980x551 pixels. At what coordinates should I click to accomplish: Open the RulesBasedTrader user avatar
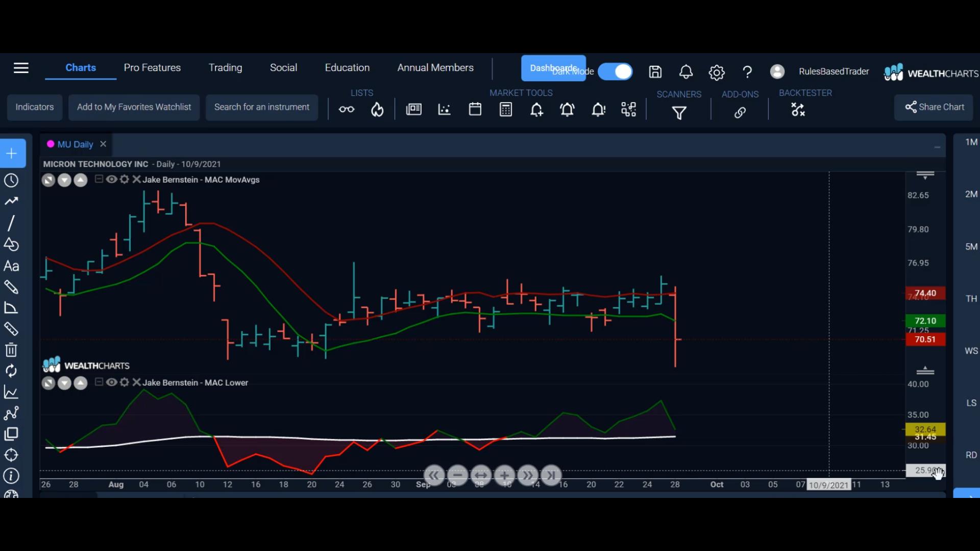point(777,71)
